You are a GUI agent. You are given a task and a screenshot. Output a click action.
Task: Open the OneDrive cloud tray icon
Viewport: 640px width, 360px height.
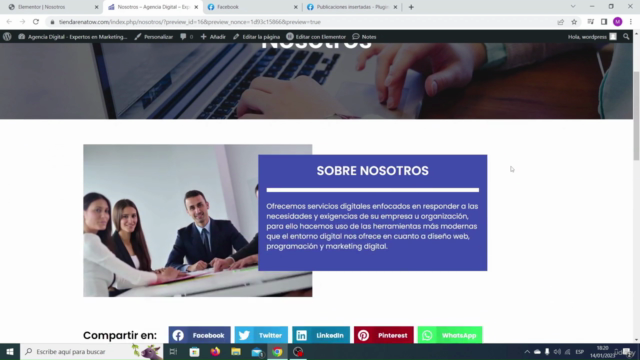coord(538,352)
